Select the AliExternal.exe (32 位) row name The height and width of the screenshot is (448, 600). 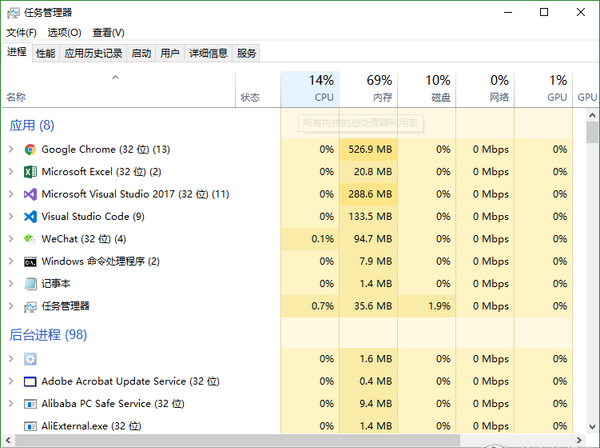pos(91,426)
